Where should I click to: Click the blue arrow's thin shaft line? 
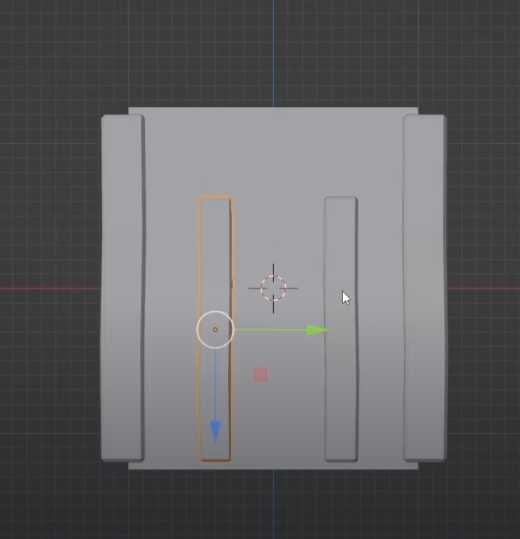point(215,385)
